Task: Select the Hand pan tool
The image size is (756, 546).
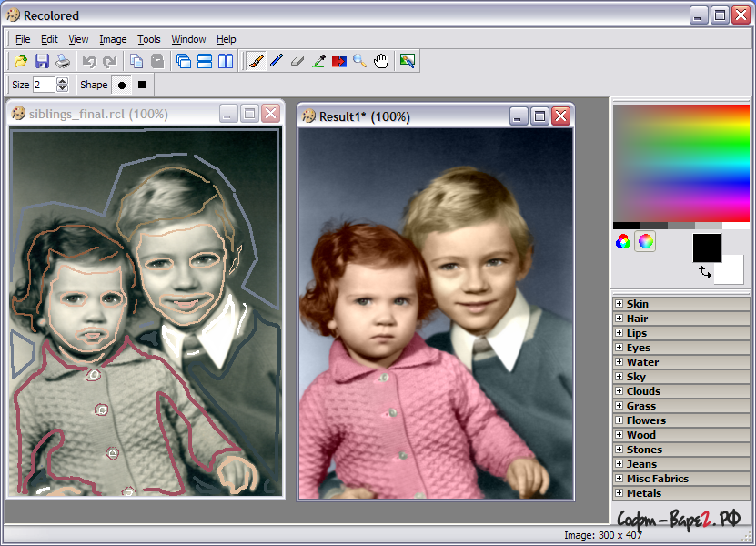Action: click(381, 61)
